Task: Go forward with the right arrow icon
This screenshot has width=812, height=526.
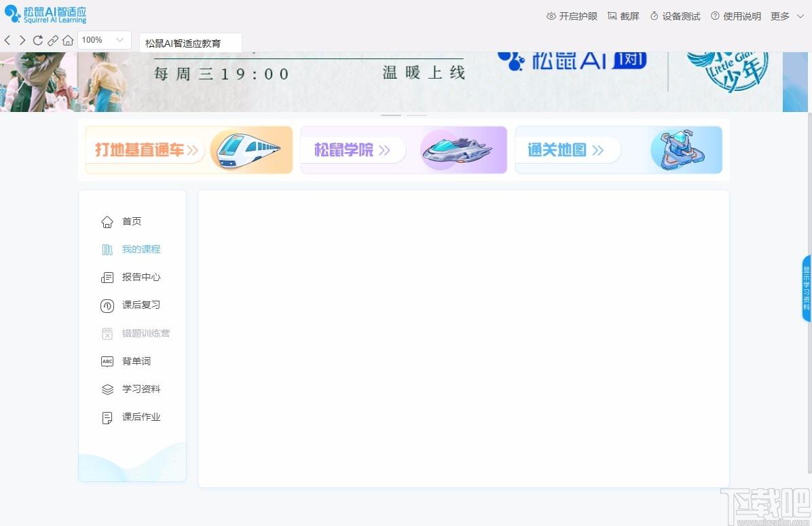Action: tap(22, 40)
